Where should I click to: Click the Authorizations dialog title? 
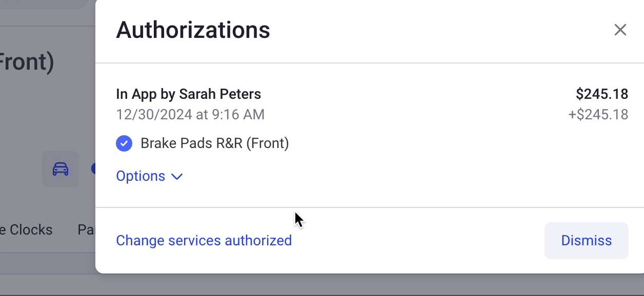(193, 30)
